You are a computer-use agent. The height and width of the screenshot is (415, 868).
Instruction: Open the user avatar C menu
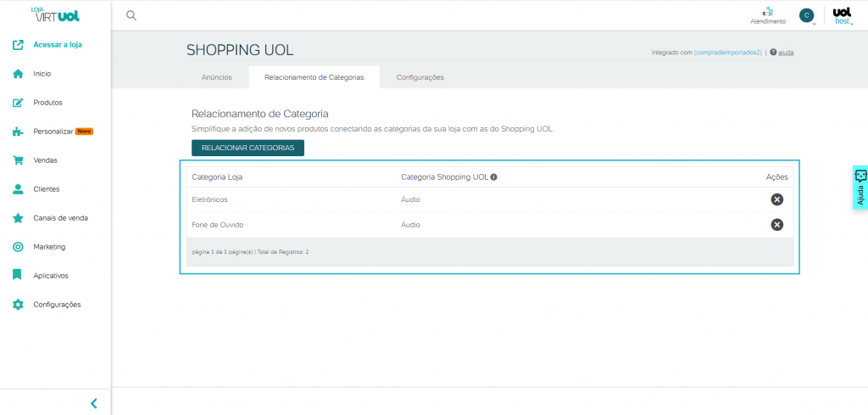pyautogui.click(x=807, y=15)
